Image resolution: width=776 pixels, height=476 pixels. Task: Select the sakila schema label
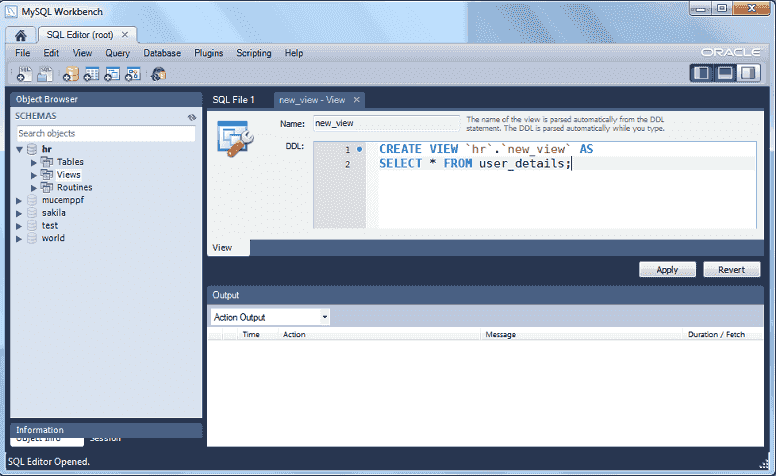point(53,213)
